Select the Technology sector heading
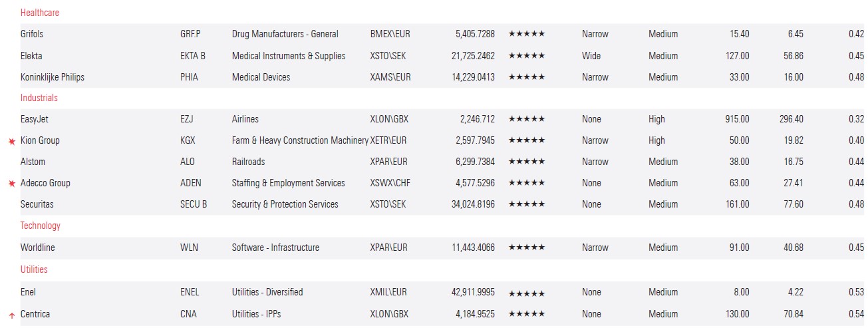868x328 pixels. click(x=41, y=226)
